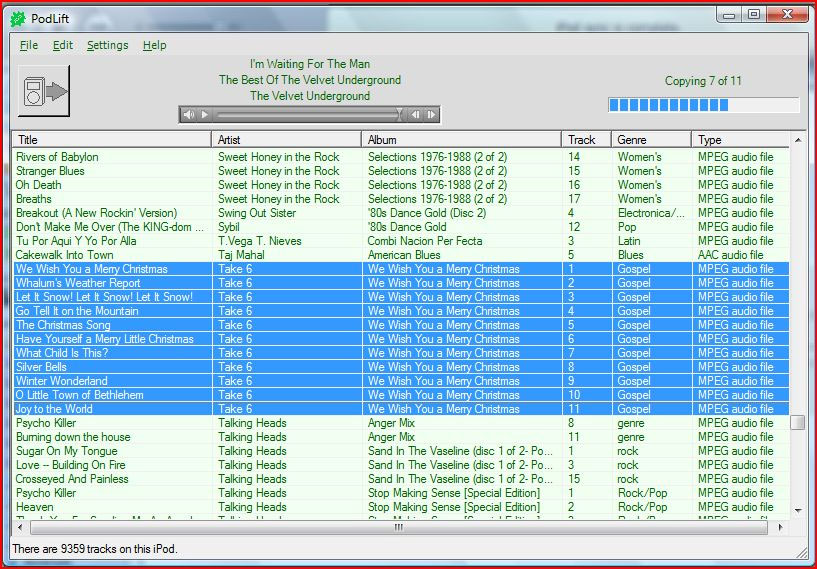
Task: Open the Edit menu
Action: click(63, 45)
